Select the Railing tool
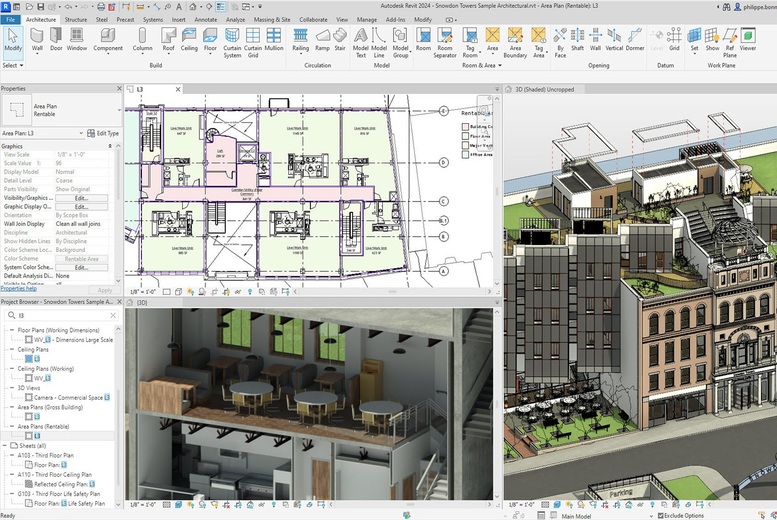Screen dimensions: 777x520 click(x=300, y=40)
